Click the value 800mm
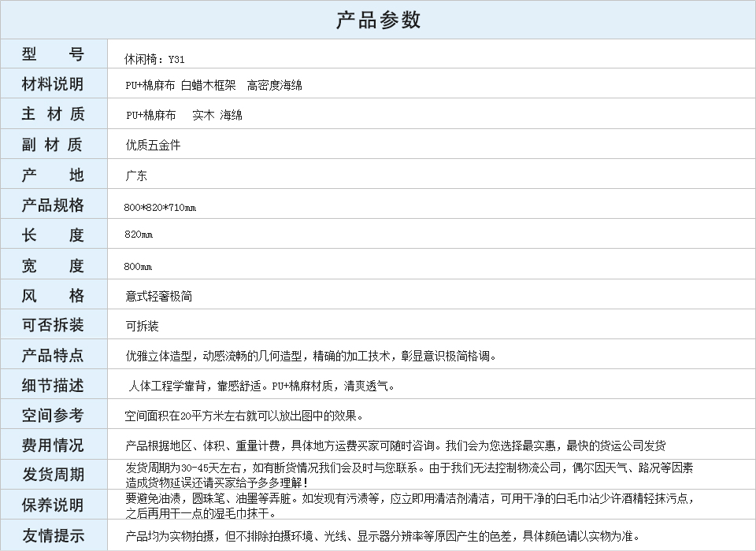 click(138, 267)
